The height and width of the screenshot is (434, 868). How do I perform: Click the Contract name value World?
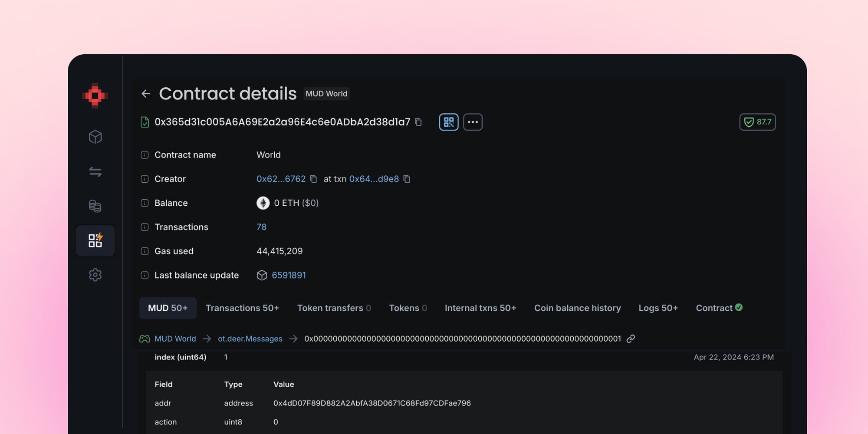coord(269,155)
